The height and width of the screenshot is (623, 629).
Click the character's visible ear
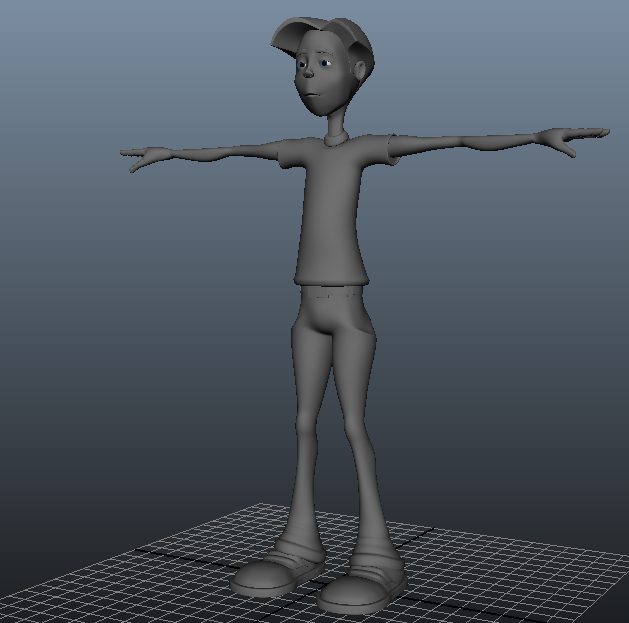coord(360,71)
